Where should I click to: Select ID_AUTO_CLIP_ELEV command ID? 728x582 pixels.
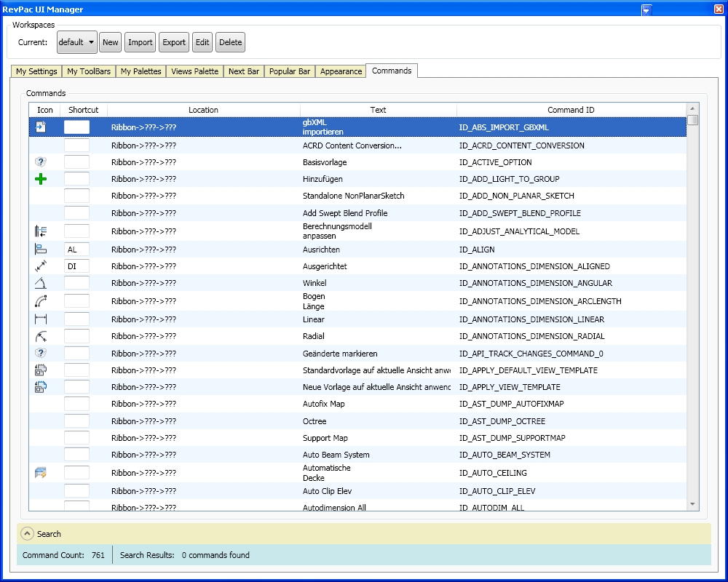(496, 491)
